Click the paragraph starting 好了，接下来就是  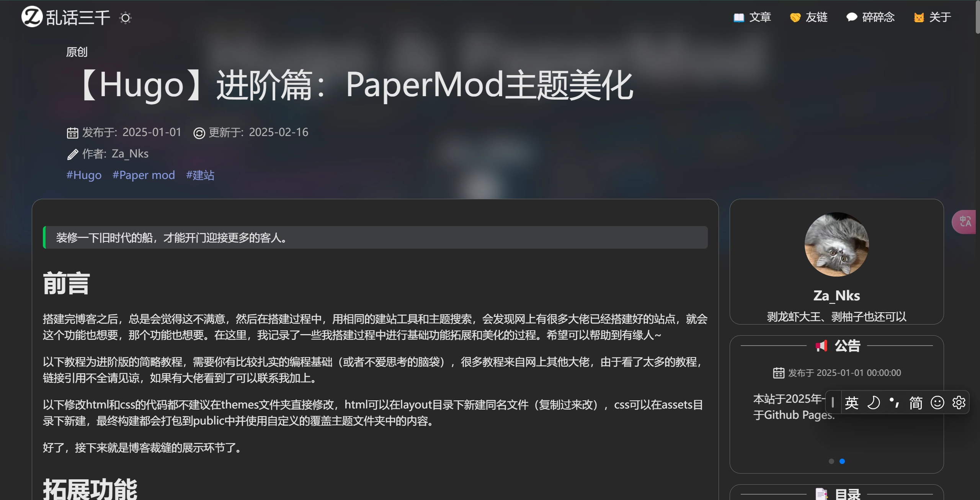pyautogui.click(x=143, y=448)
